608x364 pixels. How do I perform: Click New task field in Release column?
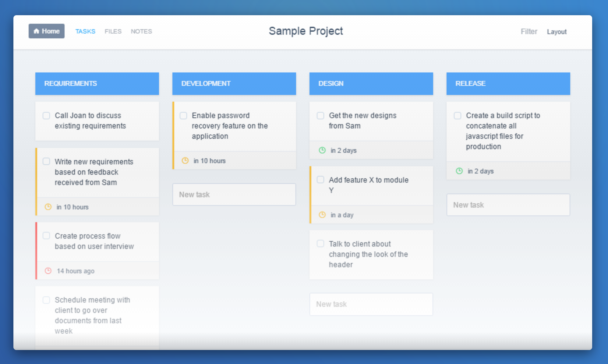point(508,205)
